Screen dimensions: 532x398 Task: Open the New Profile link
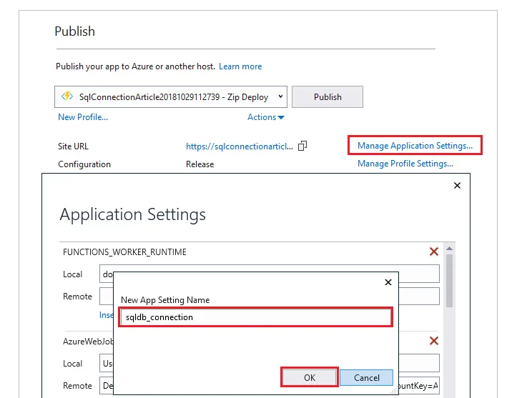point(83,117)
